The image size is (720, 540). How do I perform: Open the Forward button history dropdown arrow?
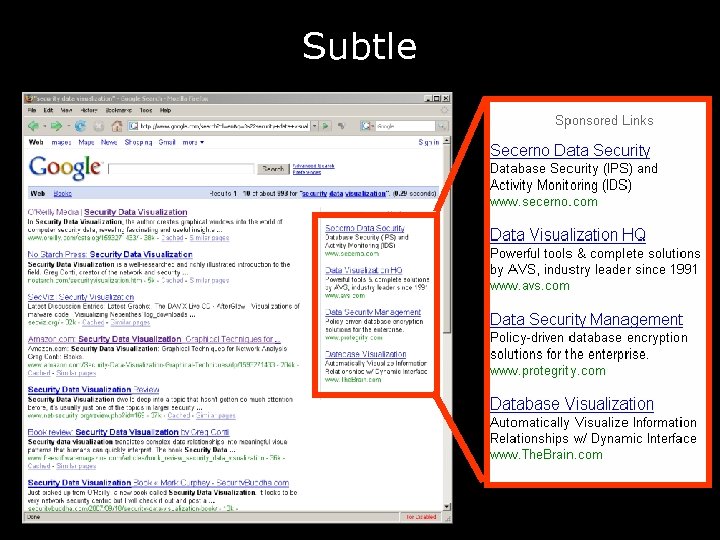(68, 126)
